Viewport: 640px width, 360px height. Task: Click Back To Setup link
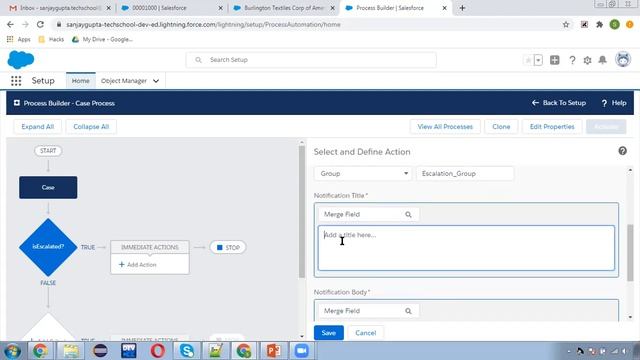(559, 103)
